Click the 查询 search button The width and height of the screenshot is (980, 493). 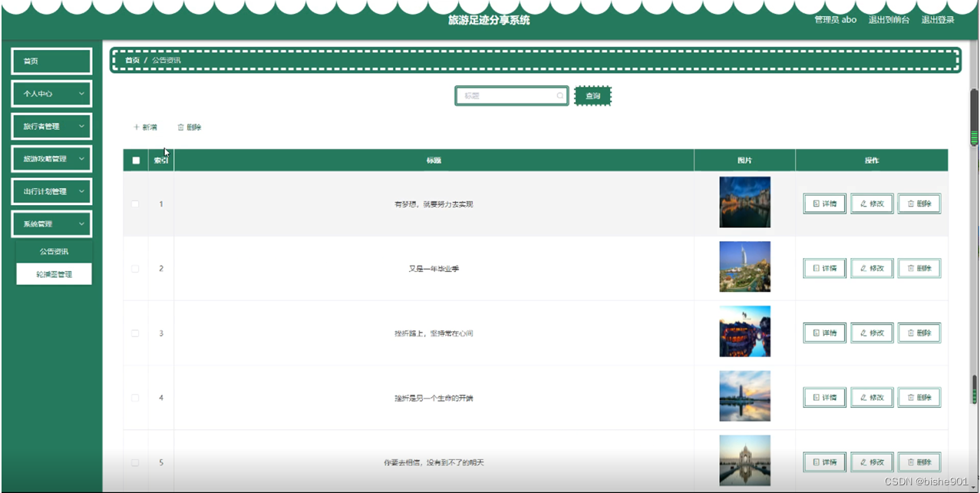pos(593,96)
